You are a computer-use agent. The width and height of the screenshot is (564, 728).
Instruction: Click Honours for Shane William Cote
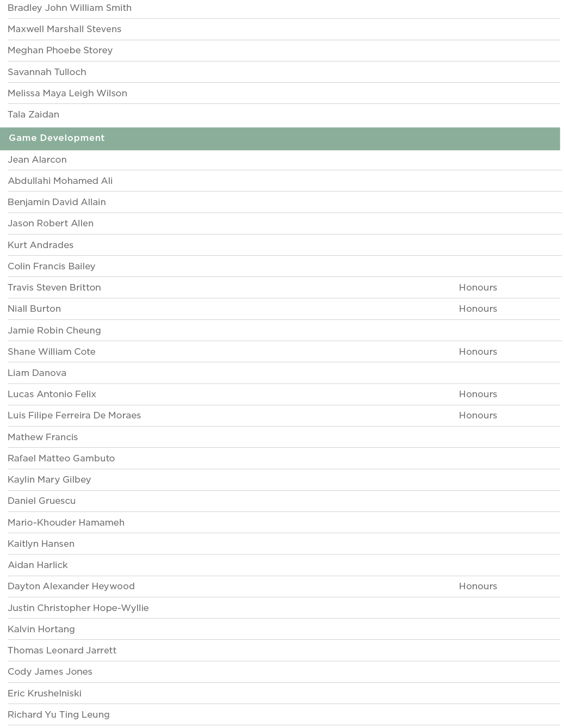[x=478, y=351]
